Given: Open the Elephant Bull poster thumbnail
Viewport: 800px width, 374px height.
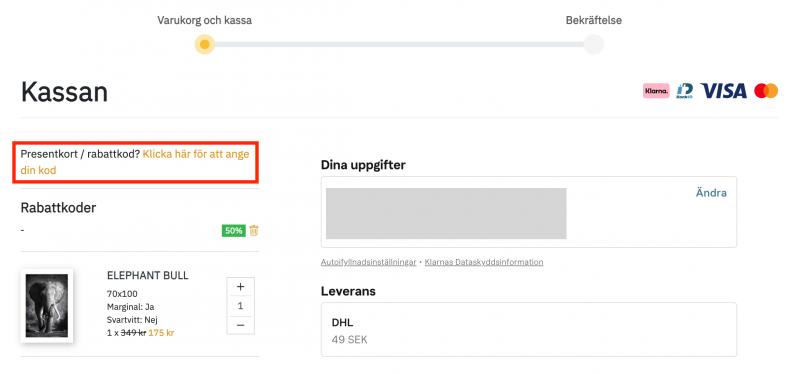Looking at the screenshot, I should [47, 306].
